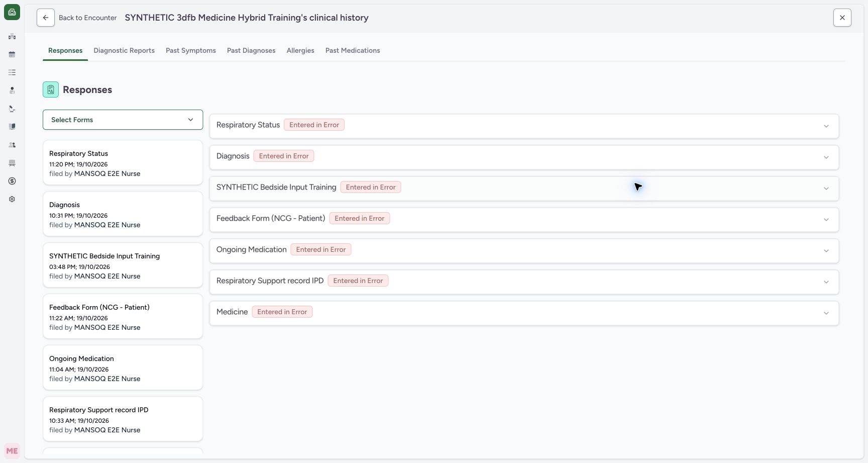
Task: Click the green hospital logo icon
Action: point(12,12)
